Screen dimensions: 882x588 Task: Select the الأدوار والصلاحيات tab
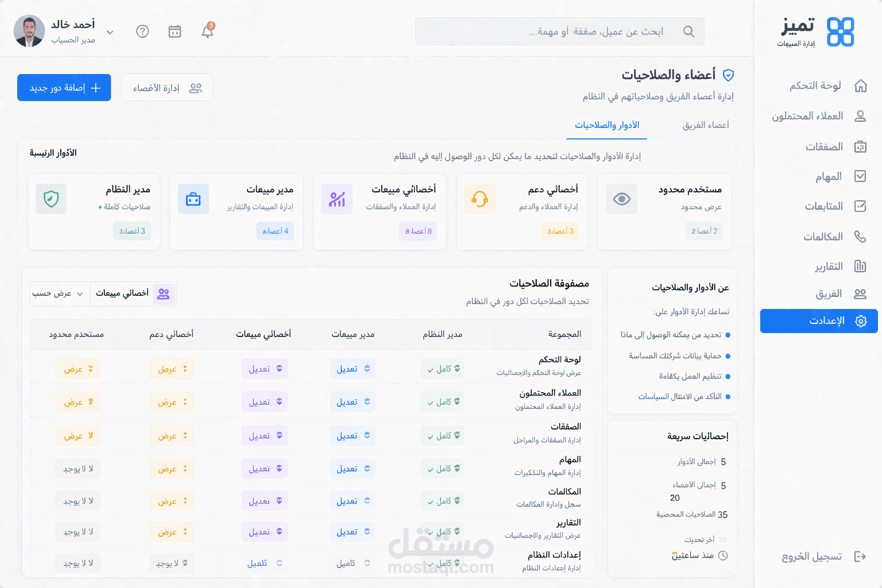[x=607, y=125]
